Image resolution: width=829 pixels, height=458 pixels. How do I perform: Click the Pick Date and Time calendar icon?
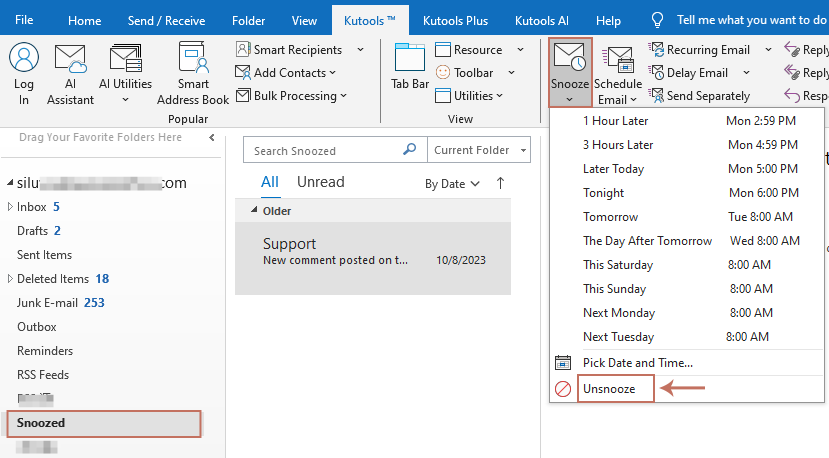[563, 363]
